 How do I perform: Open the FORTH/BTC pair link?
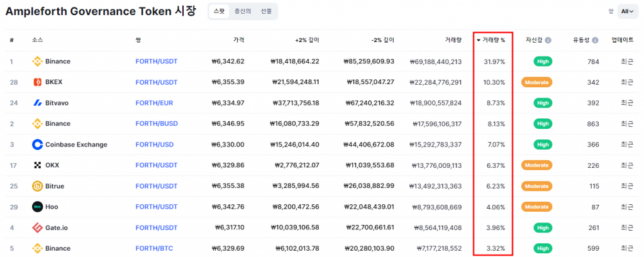tap(154, 248)
